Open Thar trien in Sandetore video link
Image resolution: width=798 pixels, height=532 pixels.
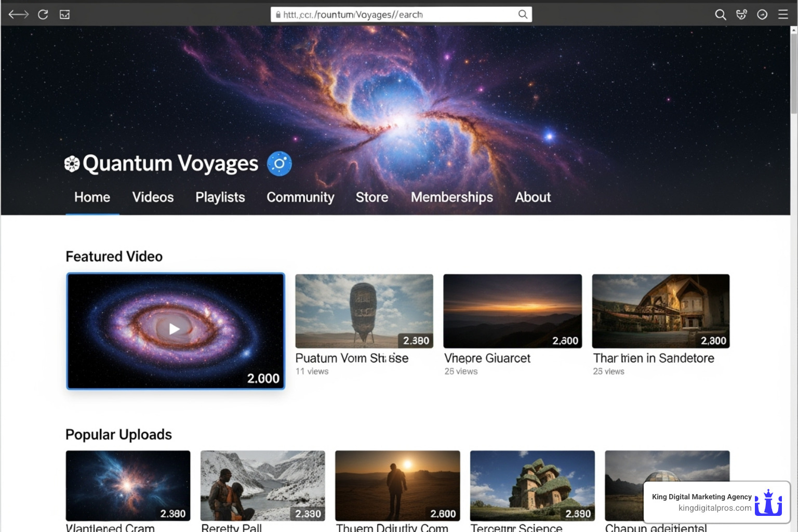point(654,358)
